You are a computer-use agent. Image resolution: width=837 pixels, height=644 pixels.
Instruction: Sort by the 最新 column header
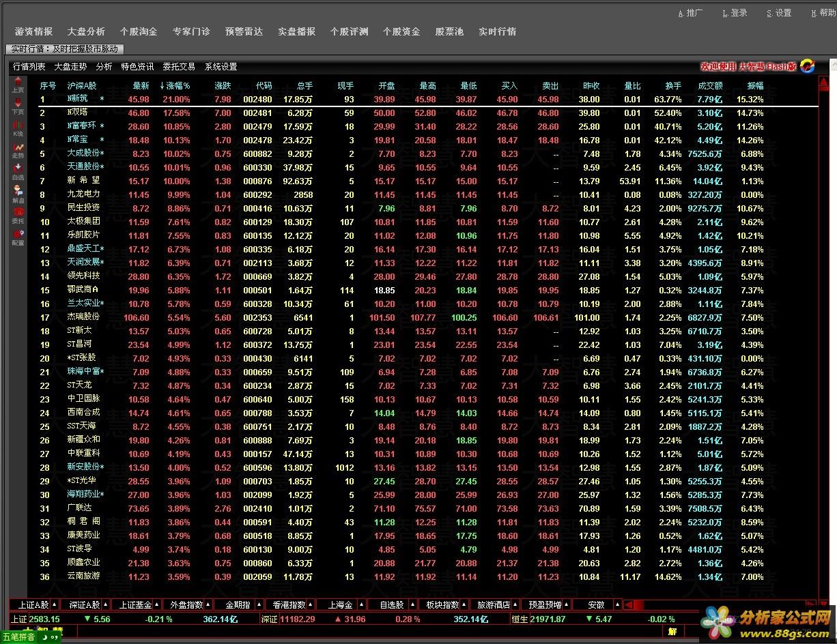click(x=141, y=86)
